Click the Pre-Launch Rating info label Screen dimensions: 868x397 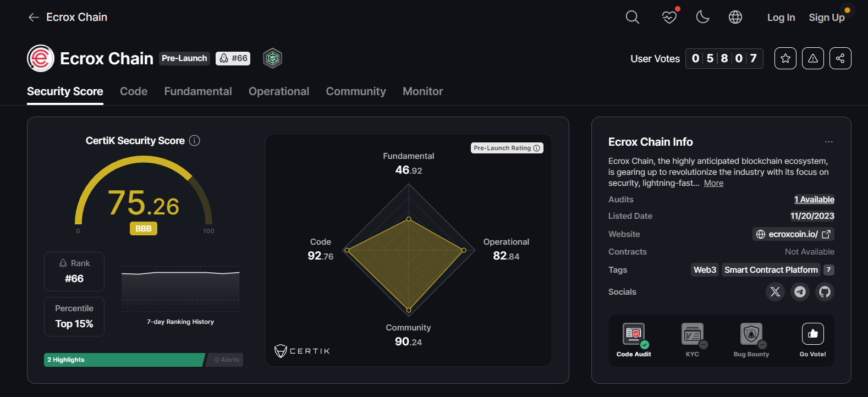pyautogui.click(x=507, y=148)
